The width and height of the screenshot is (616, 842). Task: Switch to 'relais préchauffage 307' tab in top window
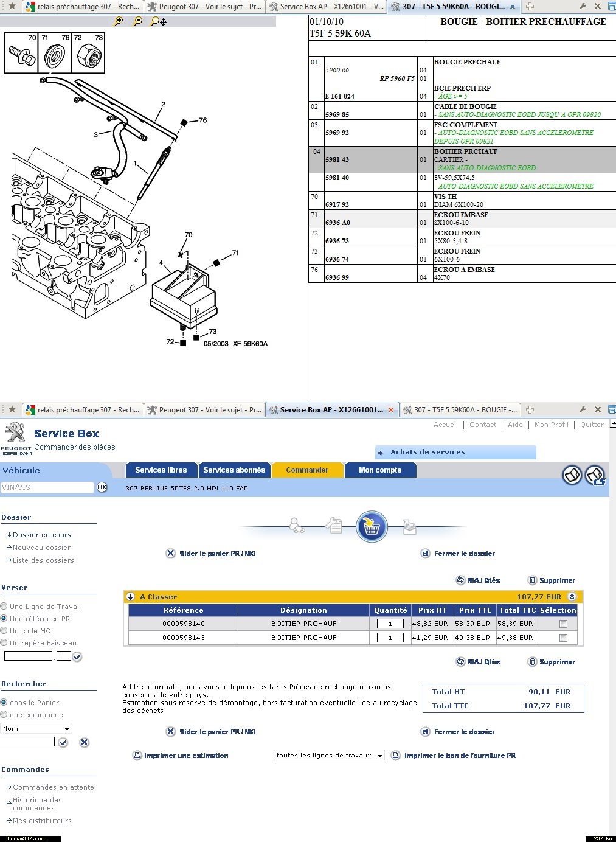click(82, 7)
